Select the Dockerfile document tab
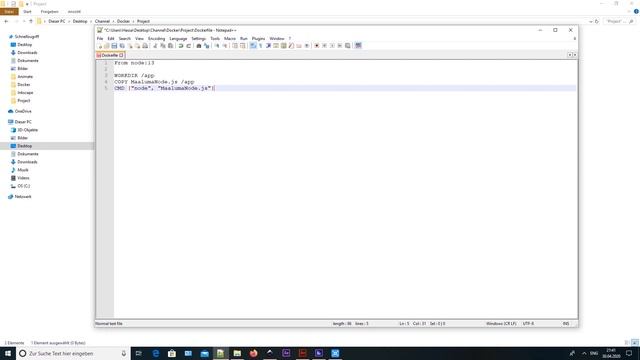640x360 pixels. click(x=109, y=55)
